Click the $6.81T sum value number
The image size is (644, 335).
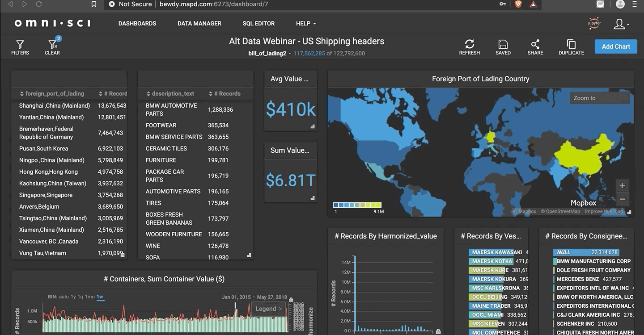pyautogui.click(x=291, y=180)
